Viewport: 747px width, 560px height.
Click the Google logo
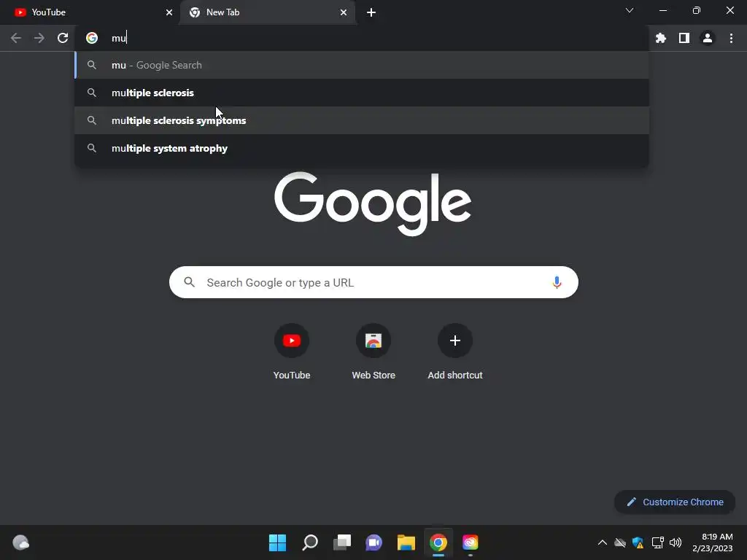point(373,203)
